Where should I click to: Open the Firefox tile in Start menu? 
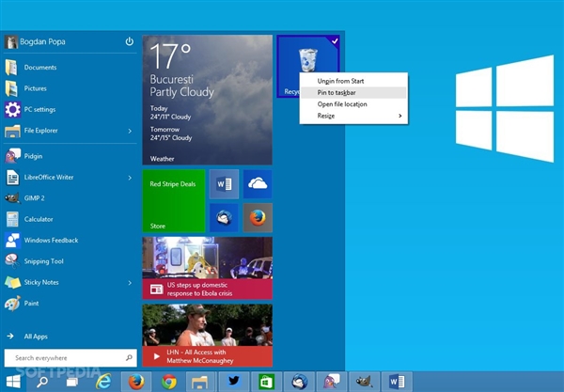[x=258, y=218]
